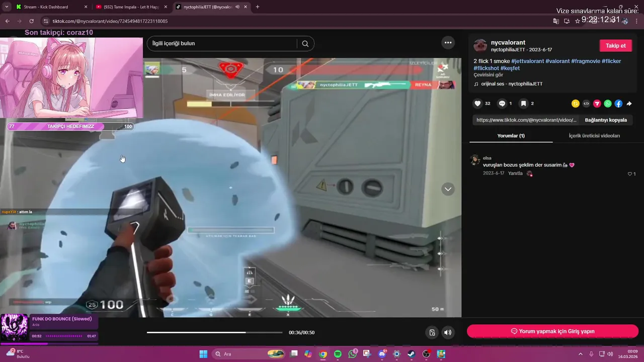Send to friends via red paper-plane icon
644x362 pixels.
click(x=597, y=104)
